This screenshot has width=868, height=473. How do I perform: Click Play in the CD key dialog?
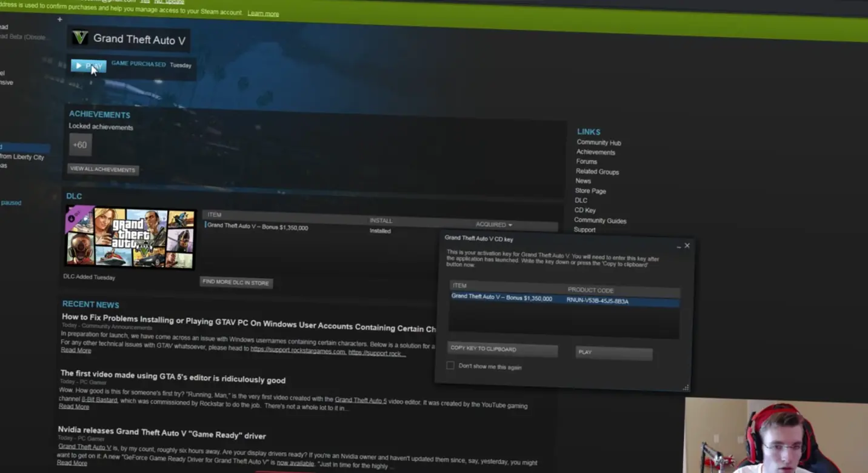tap(613, 352)
